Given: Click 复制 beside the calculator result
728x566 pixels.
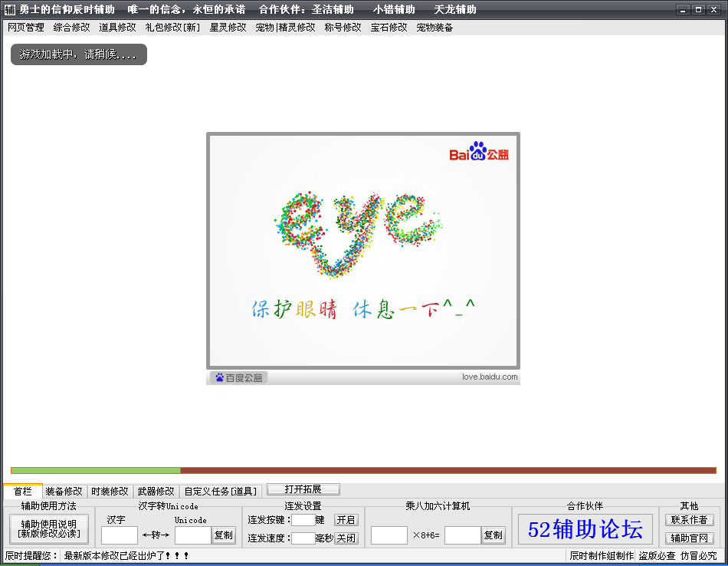Looking at the screenshot, I should pos(493,535).
